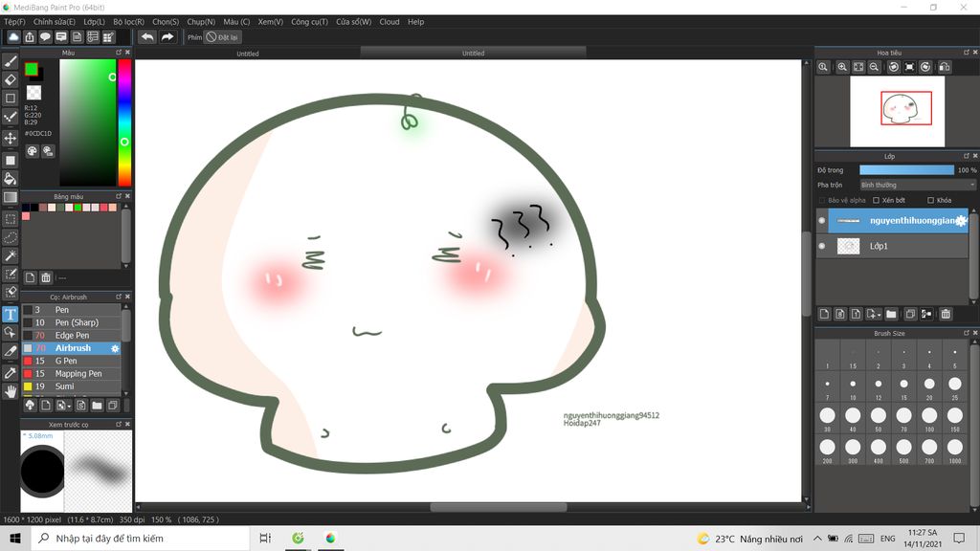The image size is (980, 551).
Task: Select the Mapping Pen brush
Action: point(71,374)
